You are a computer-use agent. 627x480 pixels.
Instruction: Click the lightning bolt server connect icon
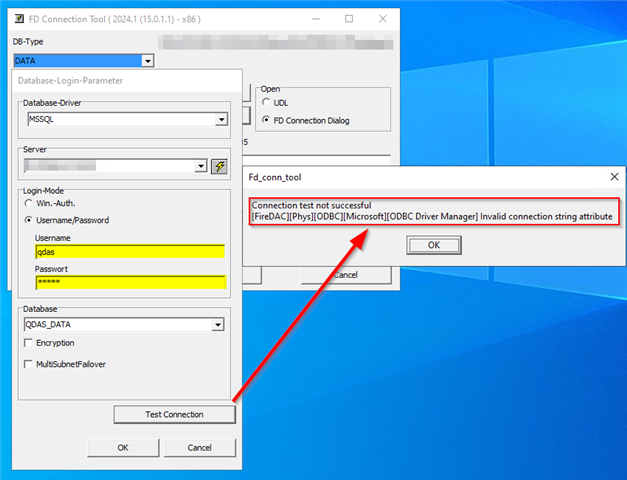pos(220,166)
